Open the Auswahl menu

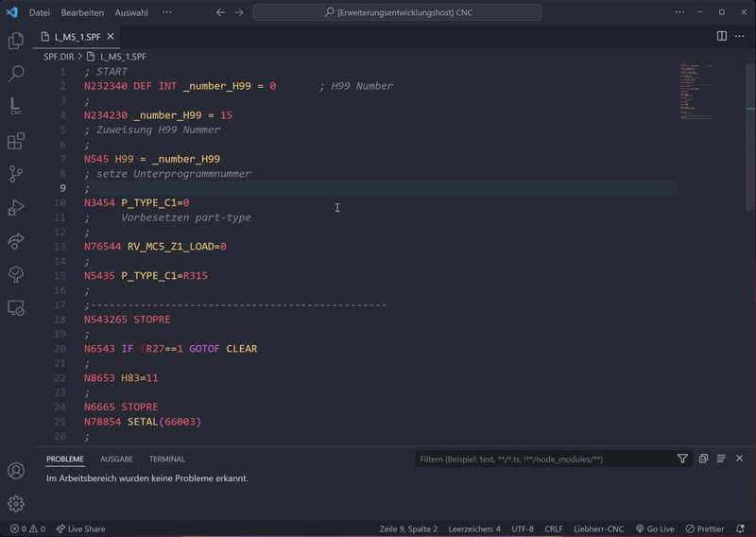pyautogui.click(x=131, y=12)
